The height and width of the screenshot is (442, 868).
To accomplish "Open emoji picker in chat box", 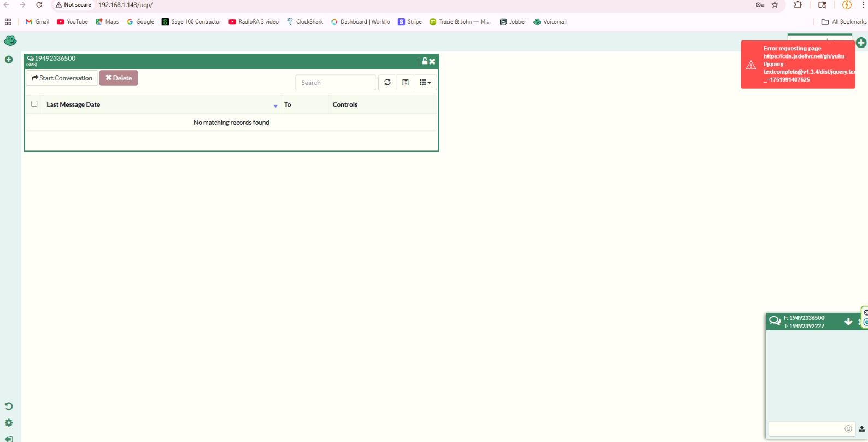I will point(848,429).
